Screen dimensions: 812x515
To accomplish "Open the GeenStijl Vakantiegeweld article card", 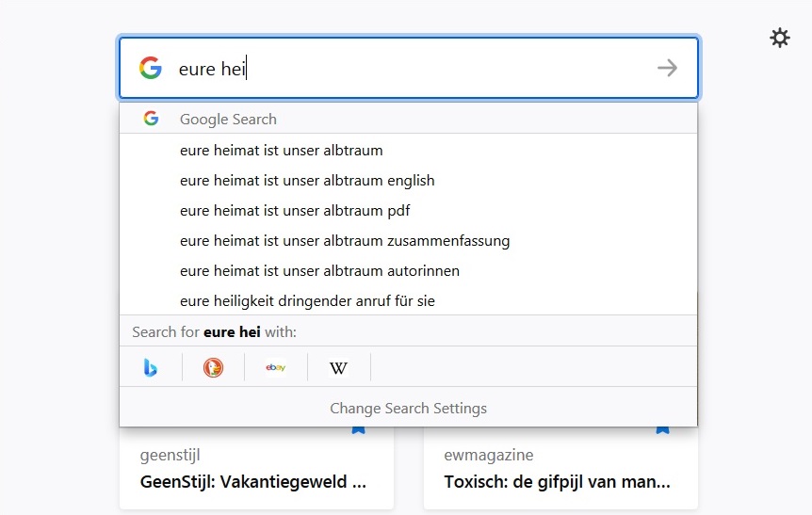I will click(x=256, y=469).
